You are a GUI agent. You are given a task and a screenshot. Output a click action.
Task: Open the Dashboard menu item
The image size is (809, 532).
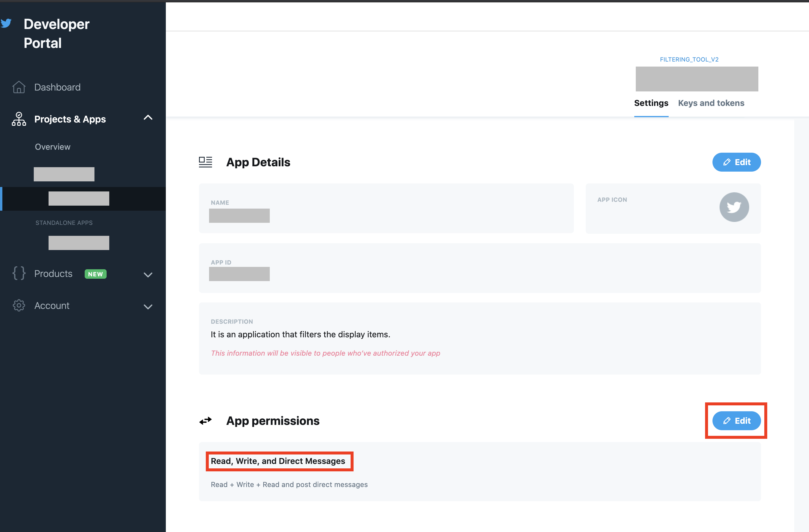coord(57,87)
